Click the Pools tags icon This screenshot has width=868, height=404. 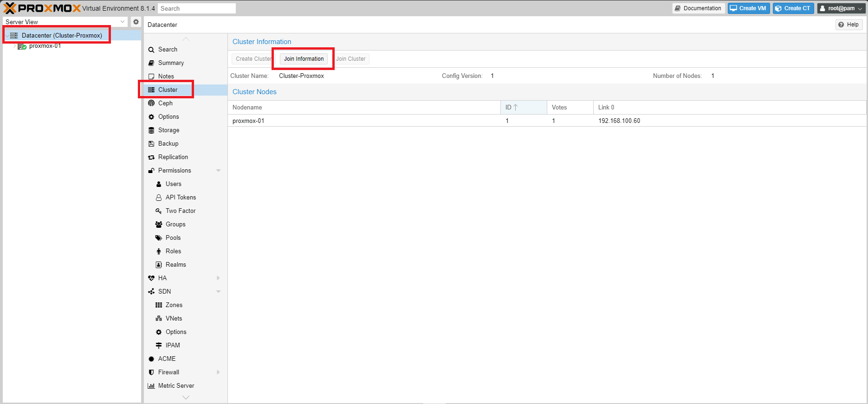[159, 238]
